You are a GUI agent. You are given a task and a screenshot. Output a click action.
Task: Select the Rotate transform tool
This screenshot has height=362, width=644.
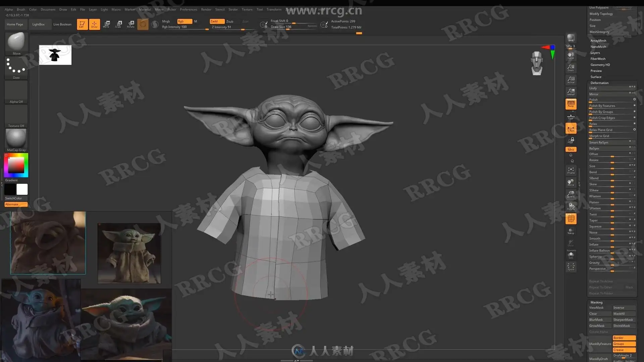[131, 24]
